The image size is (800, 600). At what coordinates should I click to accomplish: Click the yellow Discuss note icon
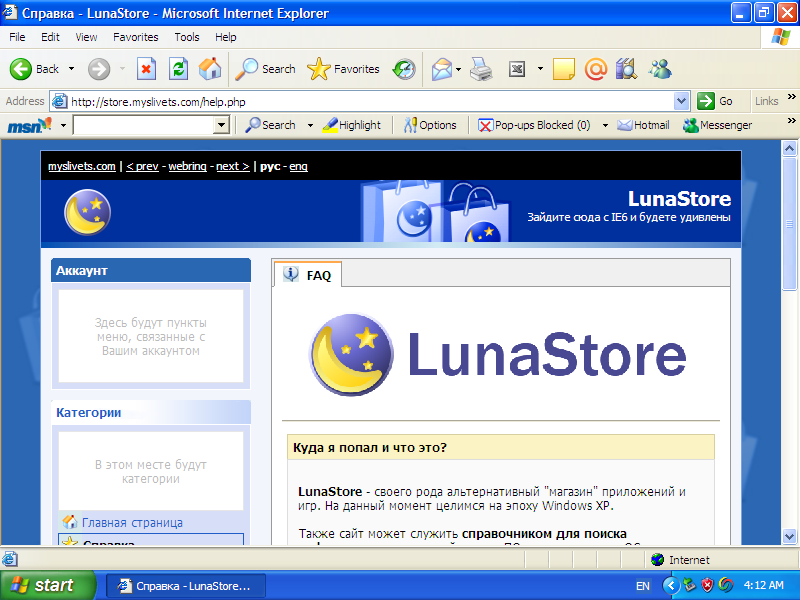(x=563, y=69)
